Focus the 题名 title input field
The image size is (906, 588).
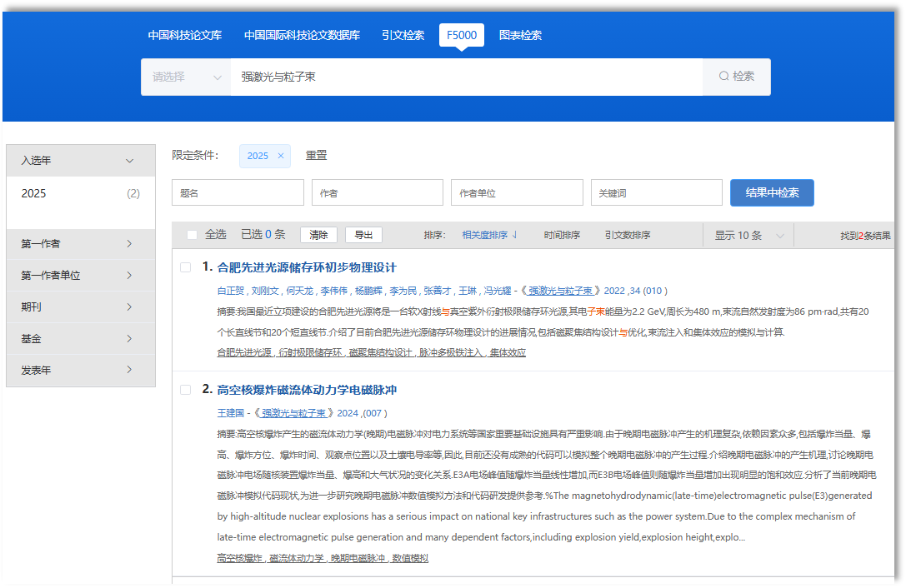[238, 192]
